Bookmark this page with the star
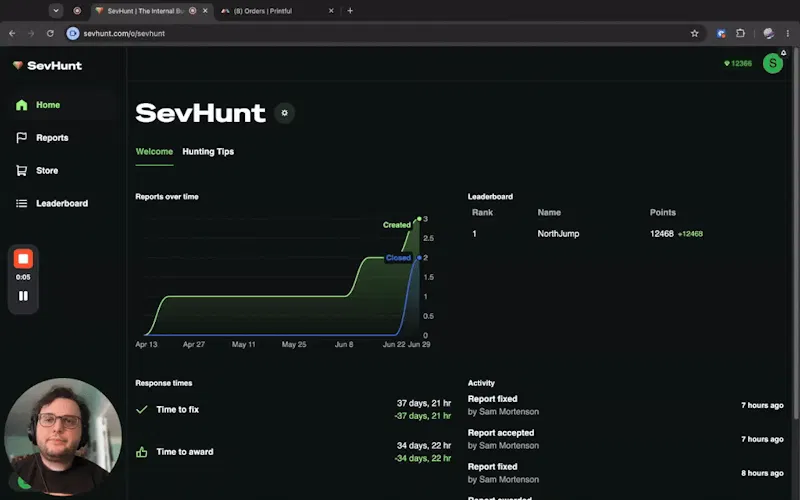Screen dimensions: 800x500 694,33
